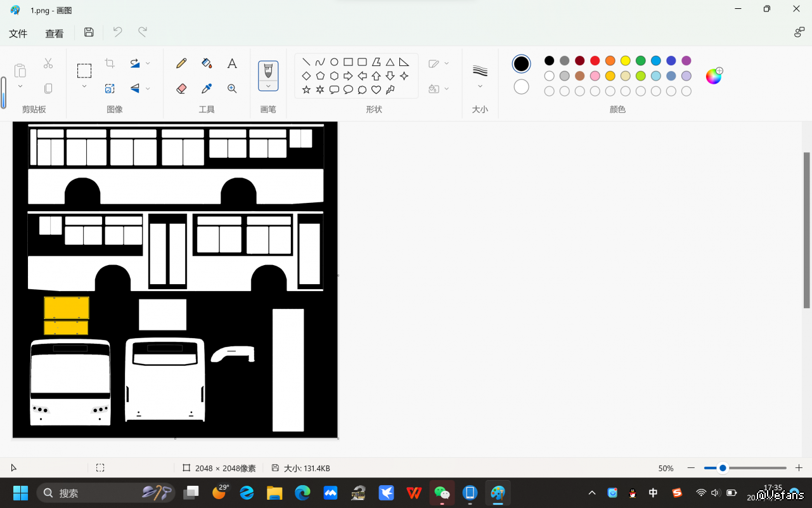The height and width of the screenshot is (508, 812).
Task: Choose the five-point star shape
Action: click(x=306, y=90)
